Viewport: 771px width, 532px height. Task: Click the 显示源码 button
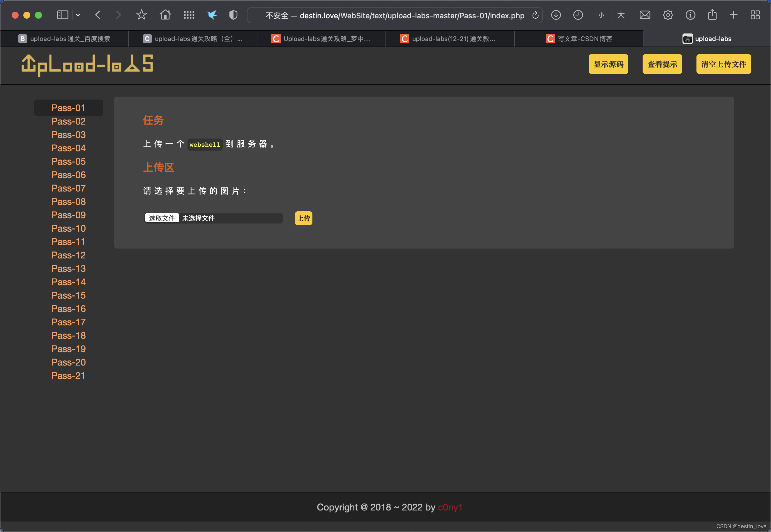[x=608, y=64]
